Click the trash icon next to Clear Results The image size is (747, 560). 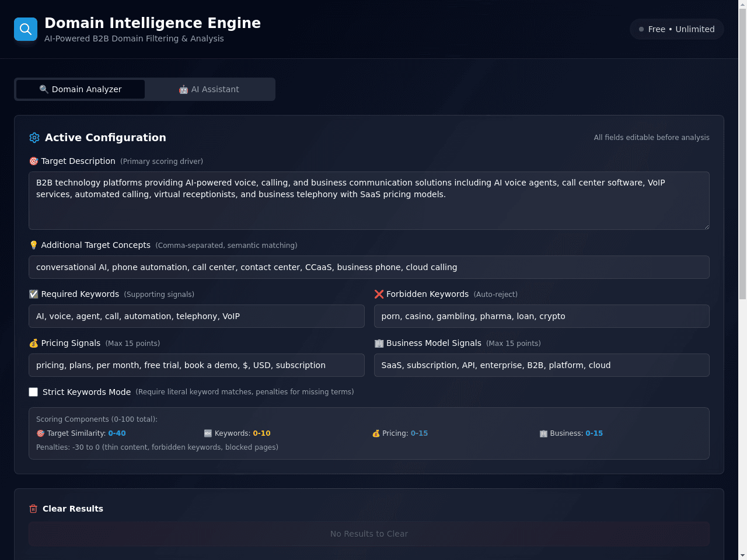click(33, 509)
